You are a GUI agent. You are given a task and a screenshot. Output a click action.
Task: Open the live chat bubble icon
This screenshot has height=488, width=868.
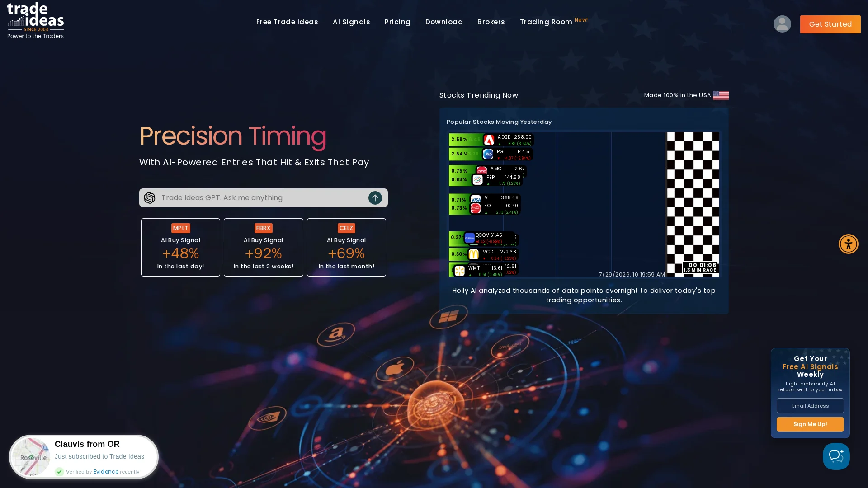pyautogui.click(x=836, y=456)
